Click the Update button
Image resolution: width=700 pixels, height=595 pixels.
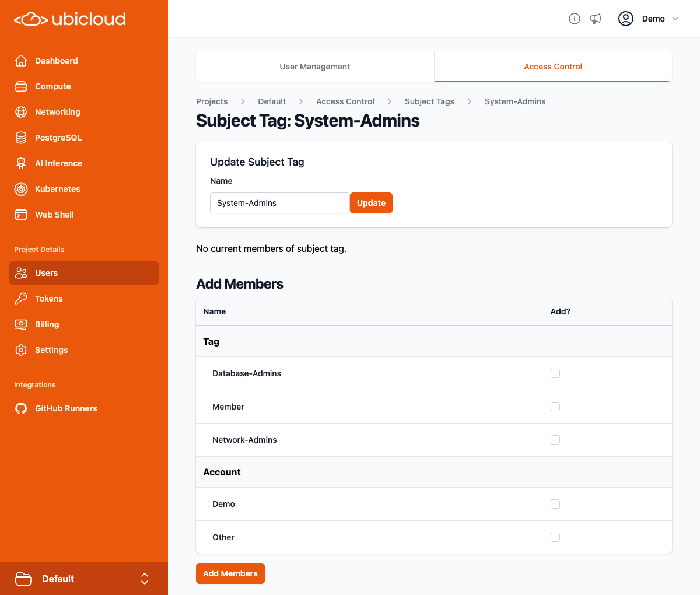pos(371,203)
